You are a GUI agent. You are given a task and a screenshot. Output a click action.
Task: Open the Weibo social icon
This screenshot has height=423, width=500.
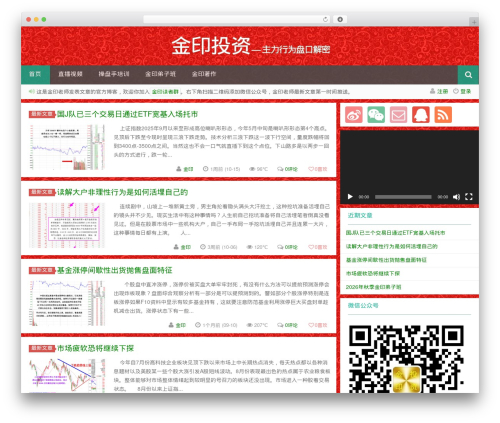pos(354,115)
